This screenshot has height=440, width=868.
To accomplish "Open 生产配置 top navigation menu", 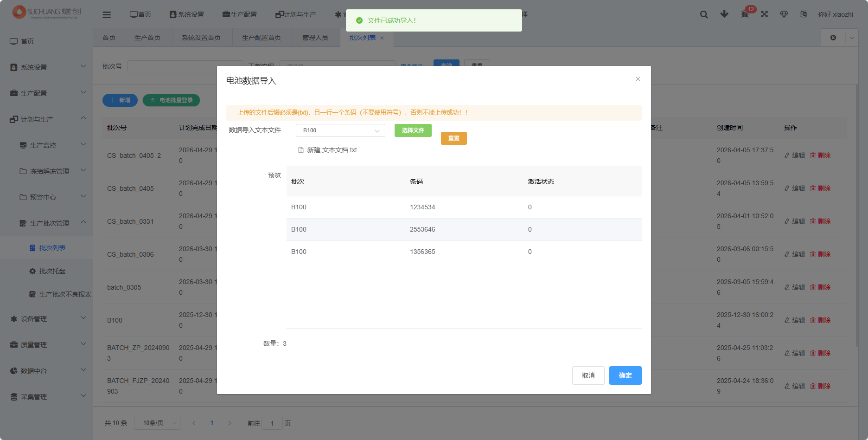I will point(240,14).
